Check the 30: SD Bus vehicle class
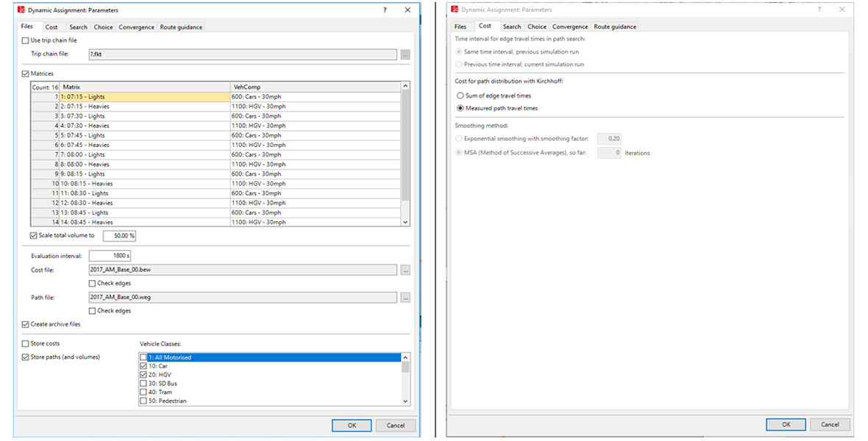 pos(143,384)
